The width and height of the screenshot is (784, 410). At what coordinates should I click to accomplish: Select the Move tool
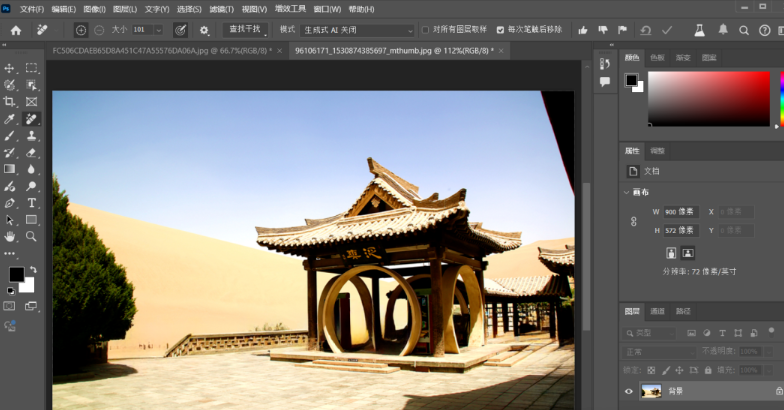(x=10, y=68)
